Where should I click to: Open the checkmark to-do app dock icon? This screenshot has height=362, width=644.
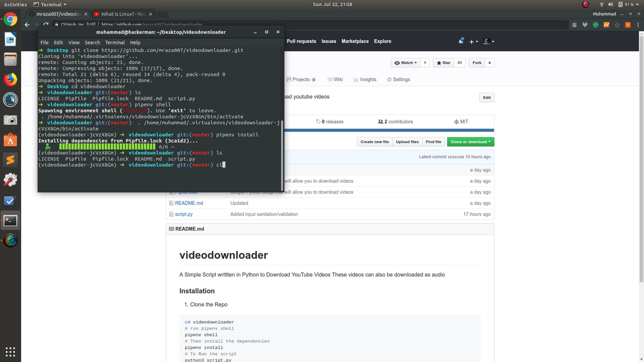10,200
